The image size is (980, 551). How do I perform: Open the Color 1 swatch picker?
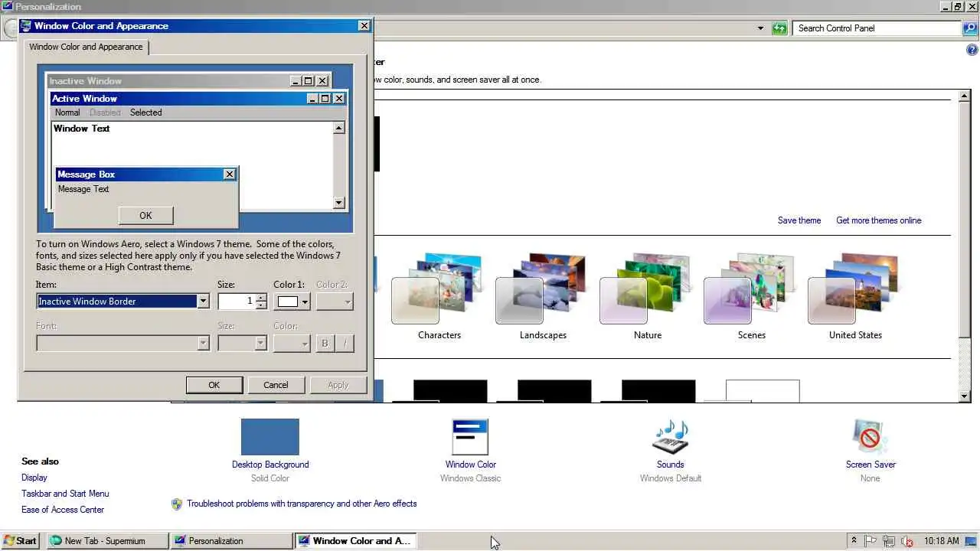(292, 302)
